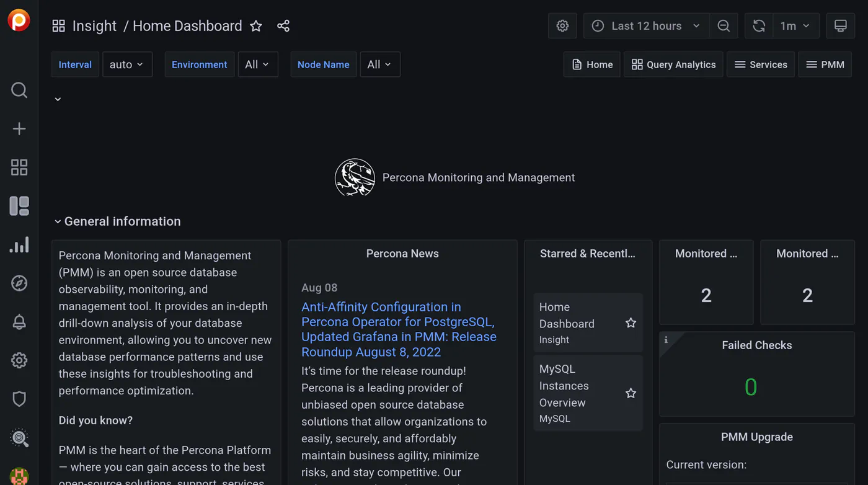Click the Aug 08 news date
The height and width of the screenshot is (485, 868).
(319, 288)
